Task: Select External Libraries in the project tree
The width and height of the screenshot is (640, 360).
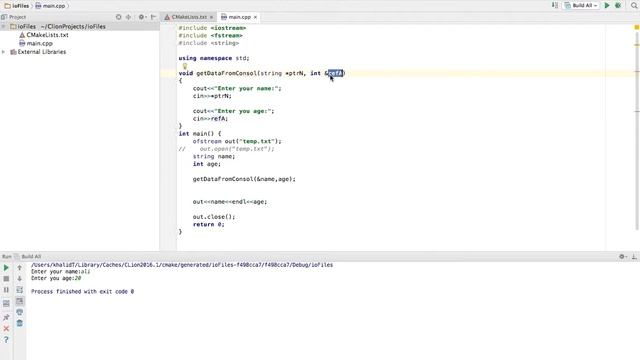Action: (38, 52)
